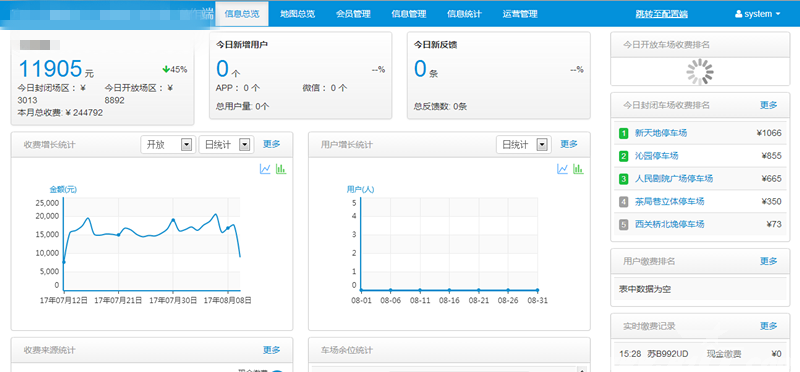Click 更多 in 用户增长统计 panel
800x372 pixels.
tap(569, 144)
